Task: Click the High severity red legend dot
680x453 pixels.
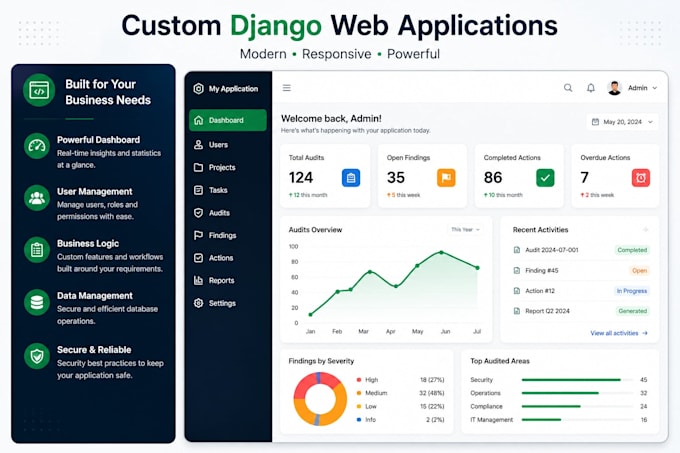Action: (359, 380)
